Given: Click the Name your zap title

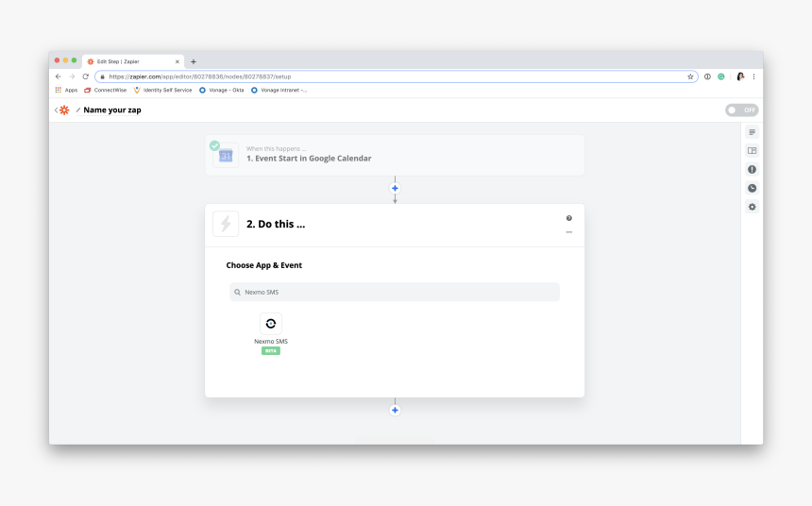Looking at the screenshot, I should click(x=112, y=110).
